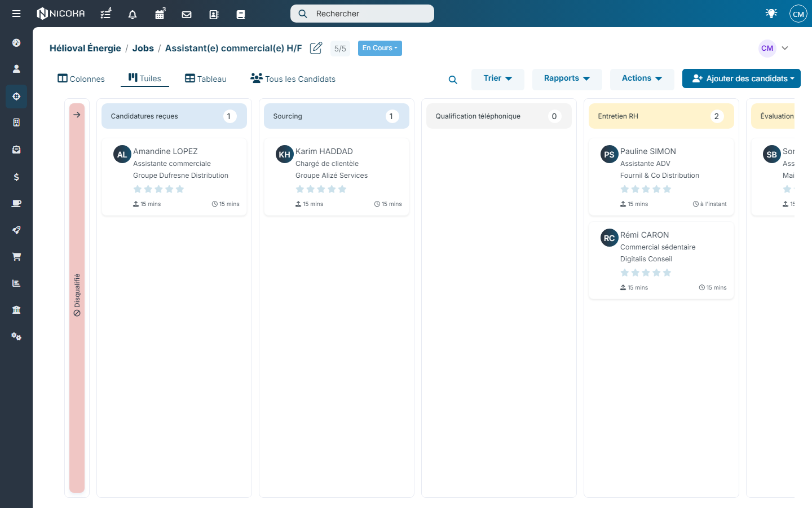Switch to the Tableau view tab
Viewport: 812px width, 508px height.
click(x=206, y=79)
